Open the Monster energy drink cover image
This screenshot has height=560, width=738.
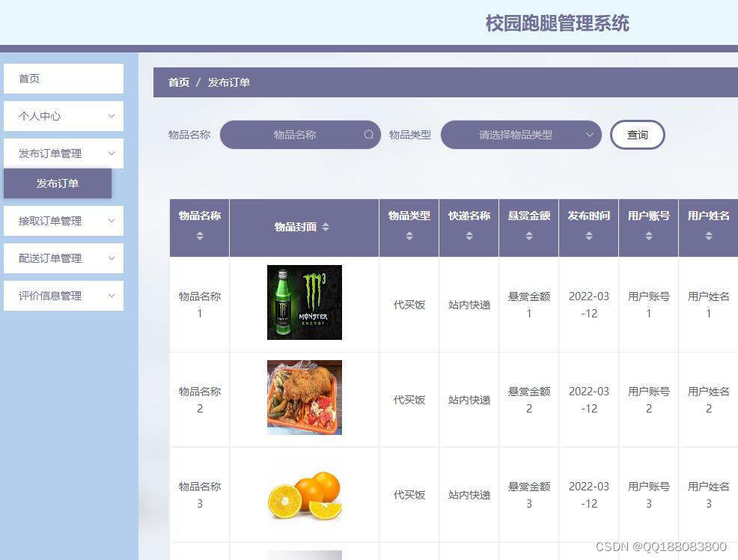click(x=305, y=302)
